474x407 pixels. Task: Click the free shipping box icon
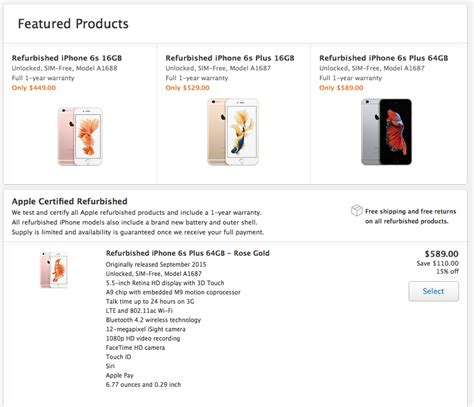[x=357, y=210]
